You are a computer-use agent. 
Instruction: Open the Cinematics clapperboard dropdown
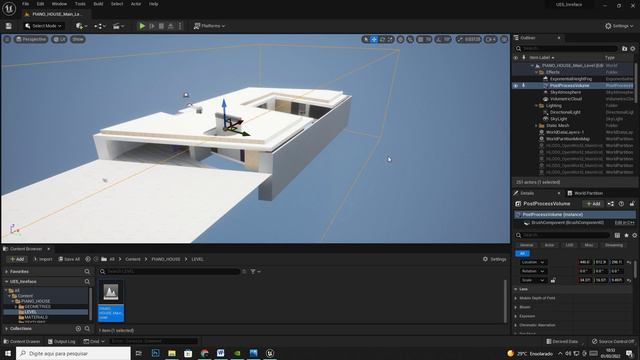tap(118, 26)
